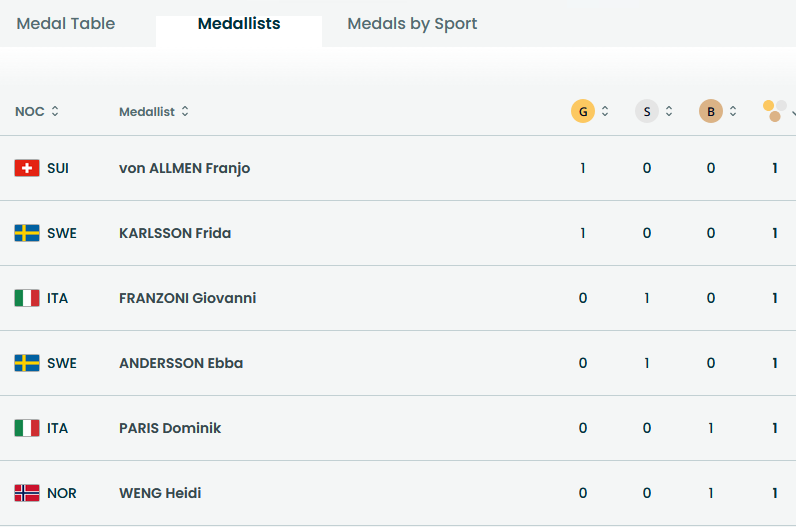This screenshot has width=796, height=527.
Task: Sort by NOC column arrows
Action: (55, 111)
